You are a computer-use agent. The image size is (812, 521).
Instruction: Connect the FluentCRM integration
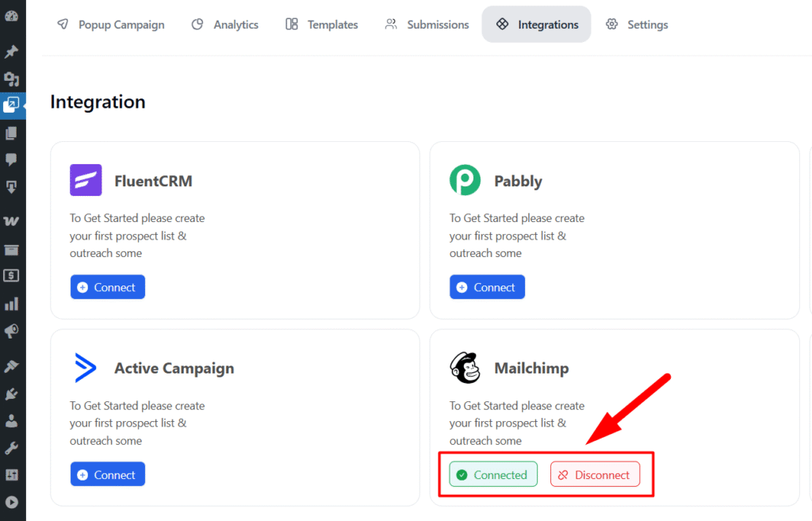tap(108, 287)
